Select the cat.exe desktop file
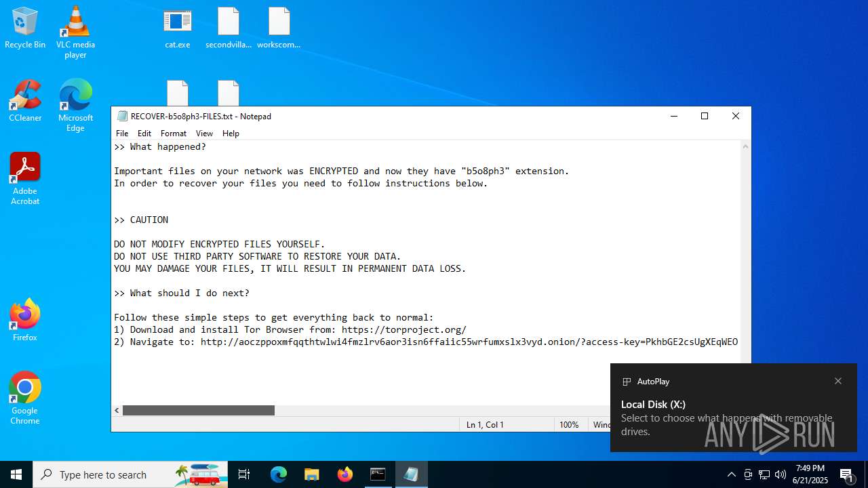 click(178, 28)
